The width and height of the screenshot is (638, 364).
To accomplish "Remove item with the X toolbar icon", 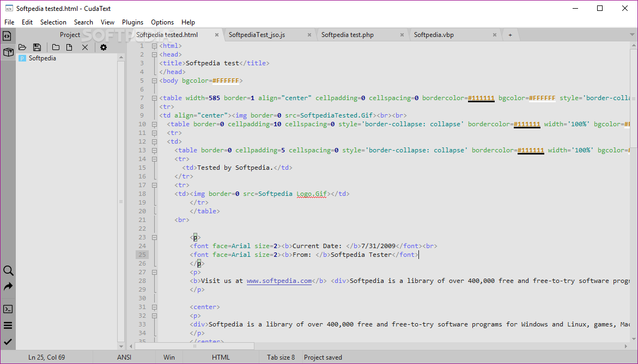I will pyautogui.click(x=84, y=47).
